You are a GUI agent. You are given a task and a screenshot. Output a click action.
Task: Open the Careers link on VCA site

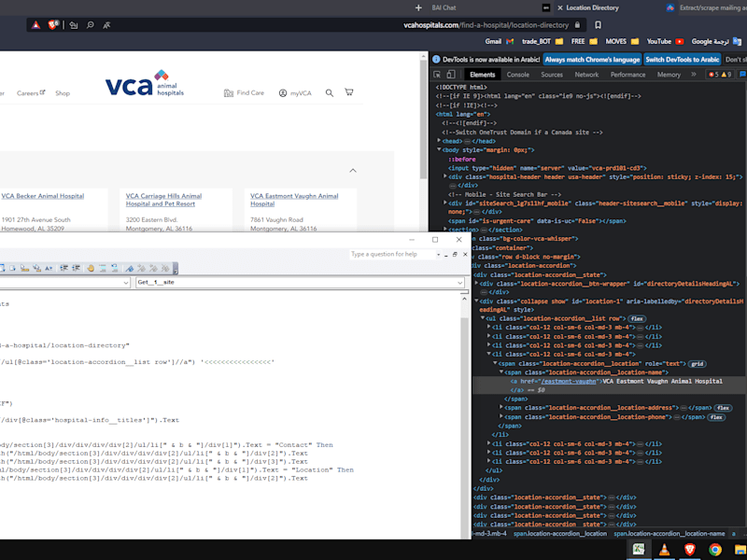pos(31,92)
